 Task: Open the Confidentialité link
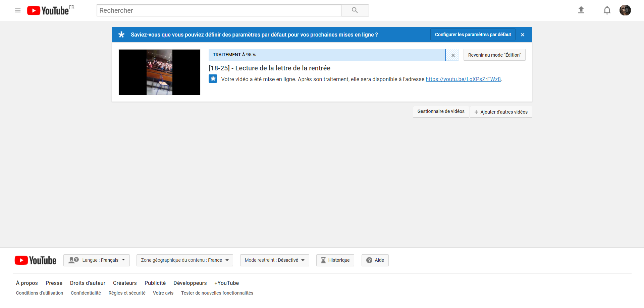coord(86,293)
